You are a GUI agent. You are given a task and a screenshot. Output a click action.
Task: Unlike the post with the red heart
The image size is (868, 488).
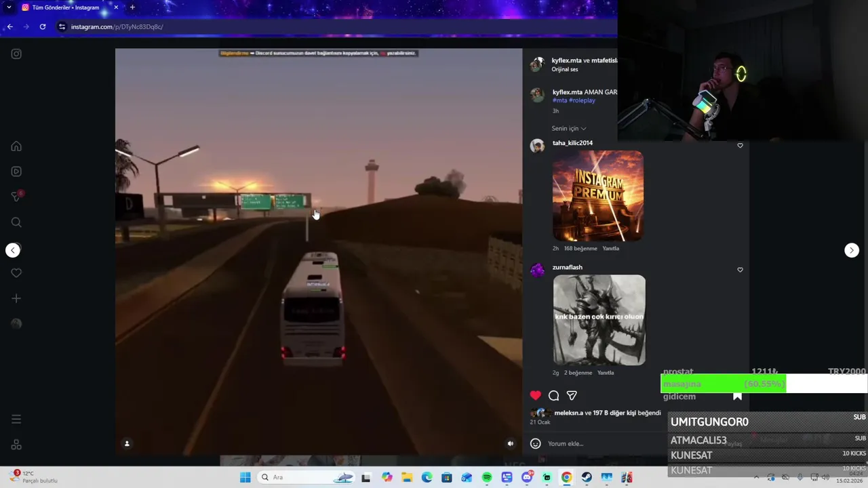[536, 396]
